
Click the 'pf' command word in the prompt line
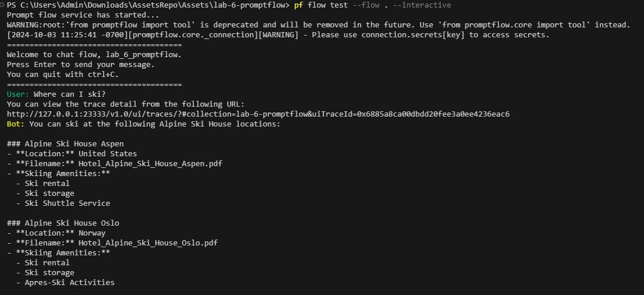pos(299,5)
